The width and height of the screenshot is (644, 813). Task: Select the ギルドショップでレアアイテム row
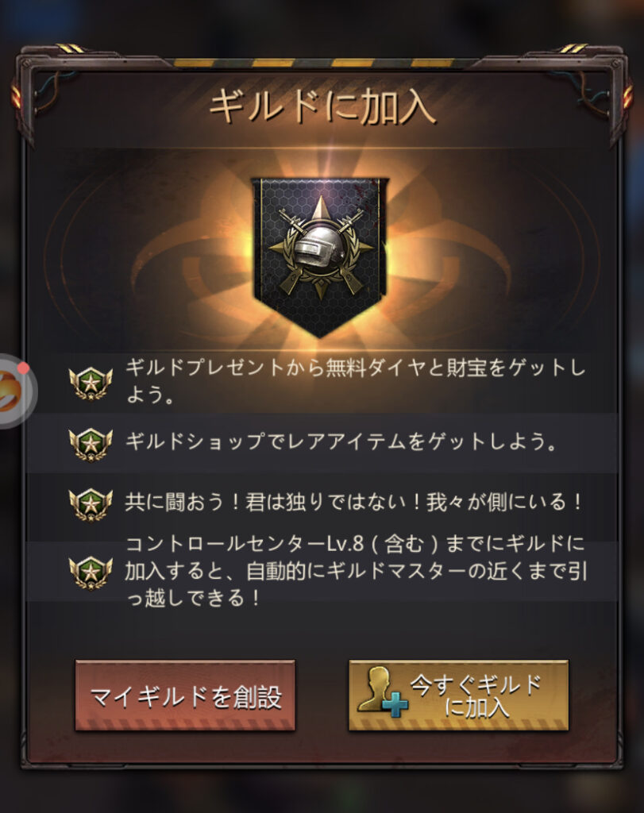click(x=322, y=443)
